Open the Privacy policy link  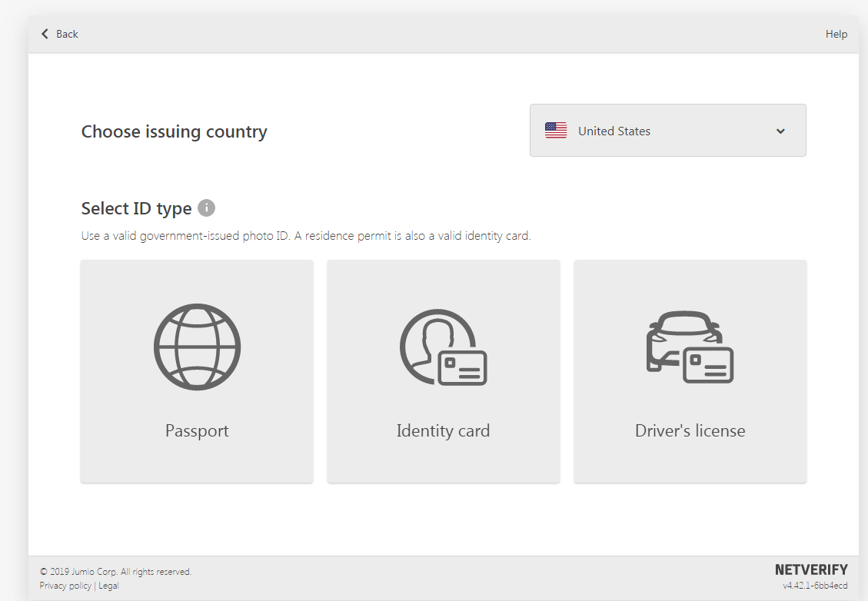tap(65, 586)
